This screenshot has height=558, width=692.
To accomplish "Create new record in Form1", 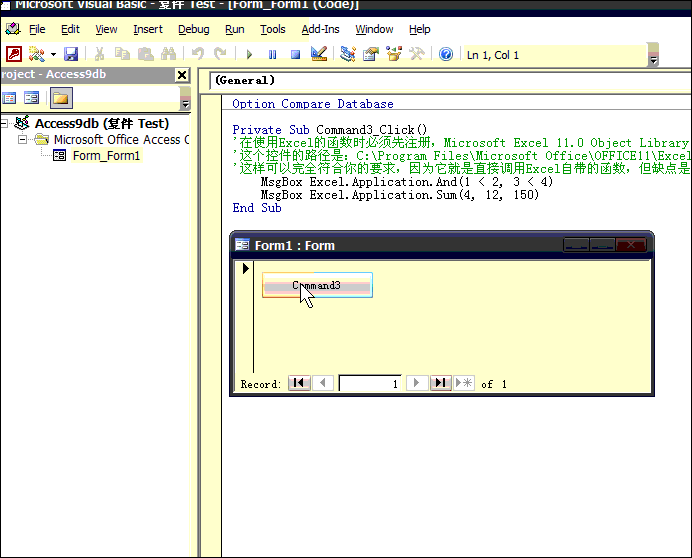I will coord(464,383).
